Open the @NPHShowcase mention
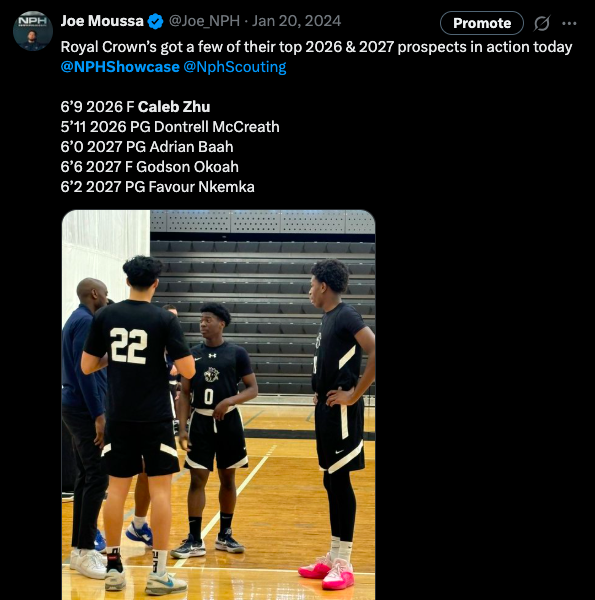Viewport: 595px width, 600px height. click(x=120, y=67)
